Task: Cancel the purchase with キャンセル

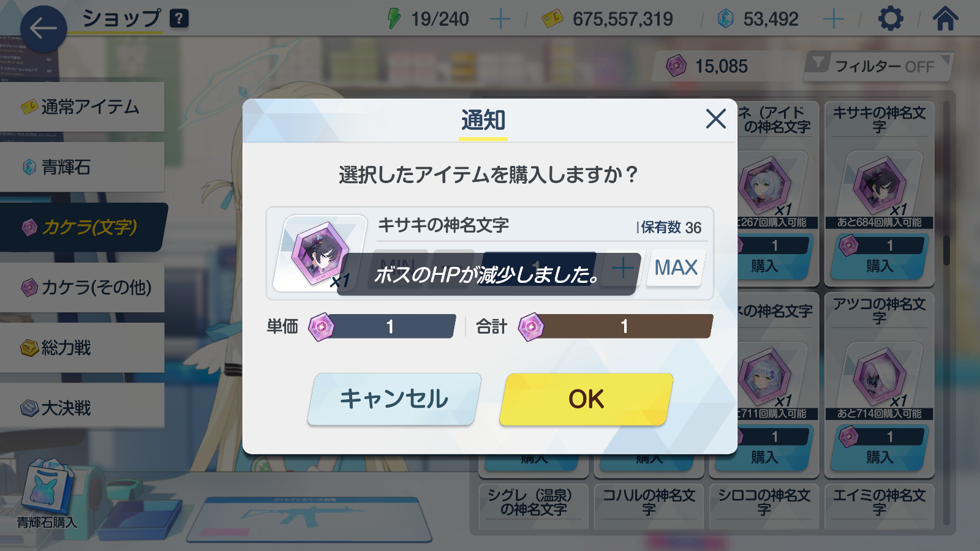Action: (394, 399)
